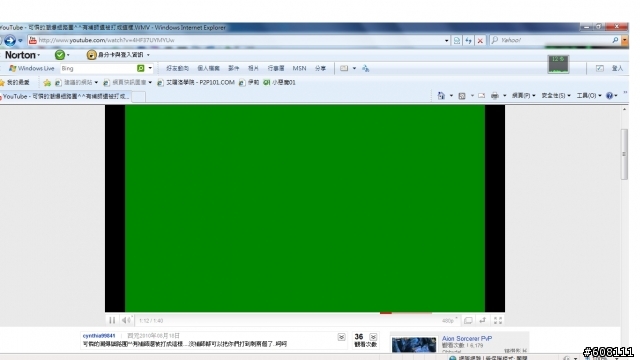
Task: Click the Aion Sorcerer PvP video thumbnail
Action: tap(414, 344)
